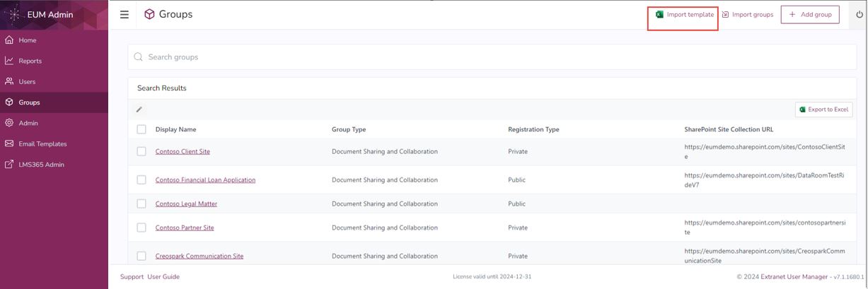Screen dimensions: 868x289
Task: Click the contosopartnersite SharePoint URL
Action: click(x=765, y=228)
